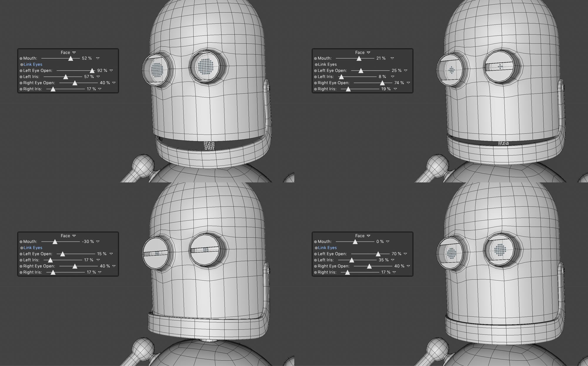Click the dot next to Left Iris in bottom-left panel
Image resolution: width=588 pixels, height=366 pixels.
21,260
